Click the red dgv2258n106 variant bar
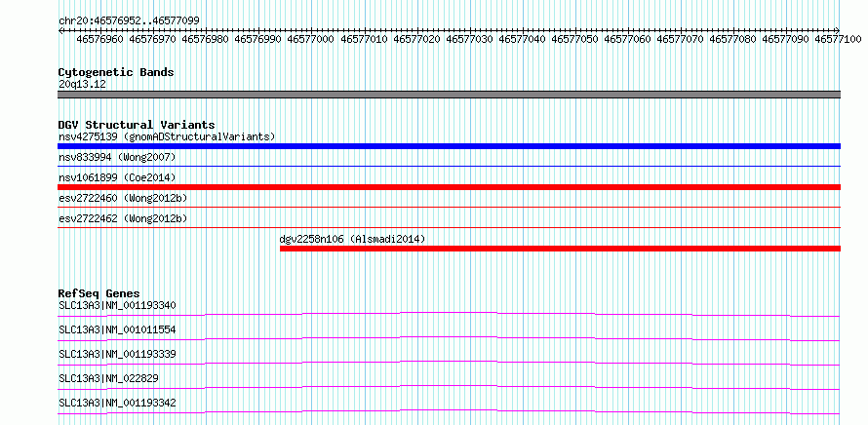 (560, 249)
